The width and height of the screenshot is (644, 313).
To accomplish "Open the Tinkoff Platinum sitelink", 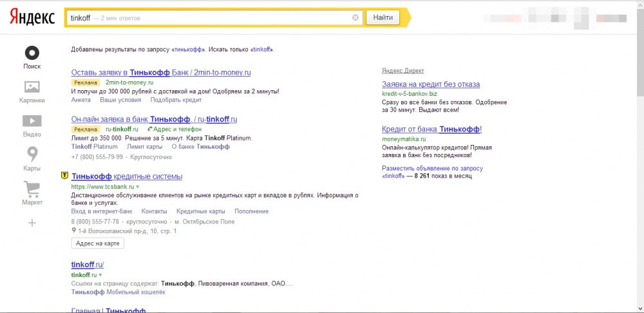I will 95,147.
